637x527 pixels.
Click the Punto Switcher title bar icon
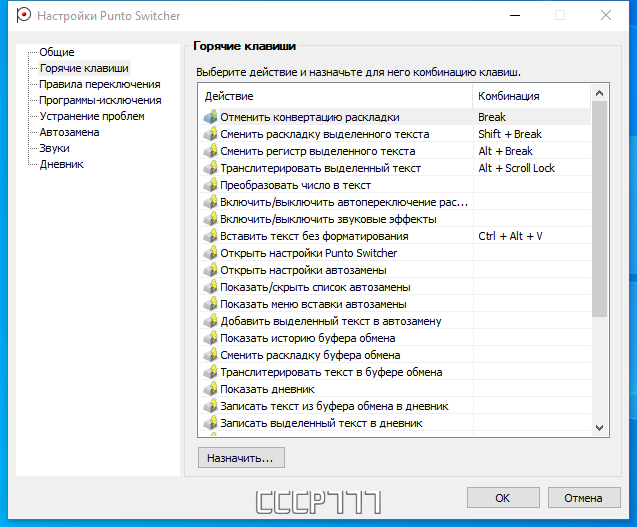[23, 15]
